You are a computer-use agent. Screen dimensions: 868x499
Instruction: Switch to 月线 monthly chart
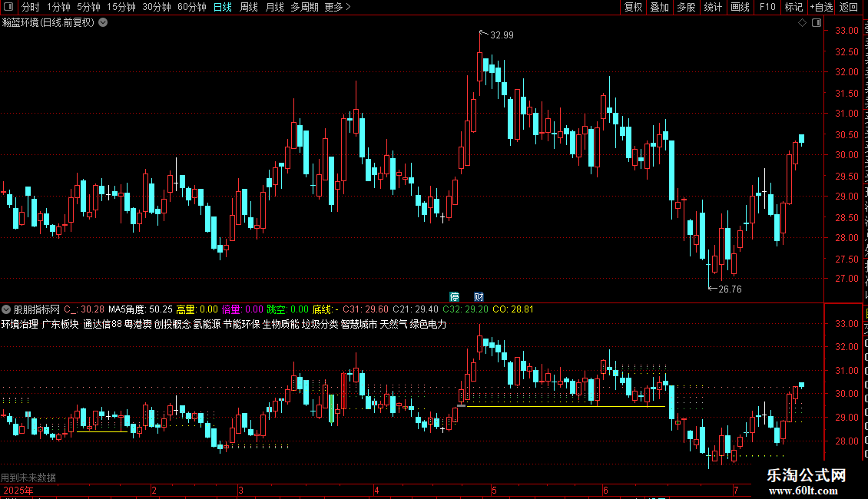[274, 7]
